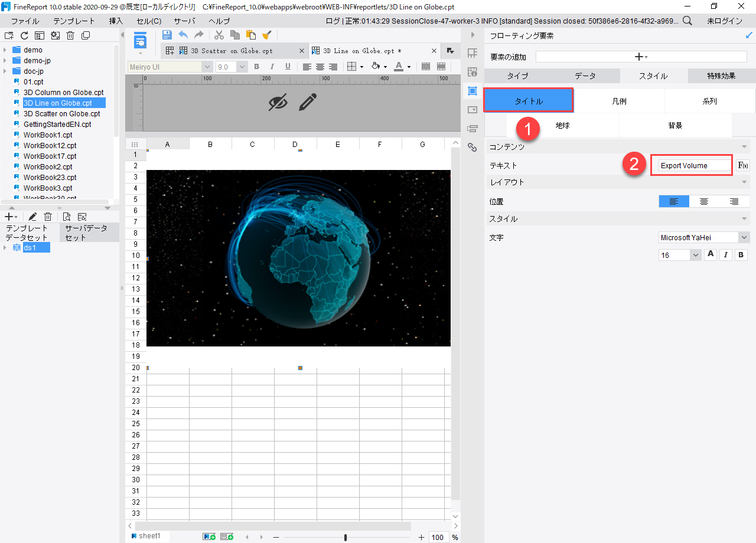
Task: Refresh the template file tree
Action: (24, 35)
